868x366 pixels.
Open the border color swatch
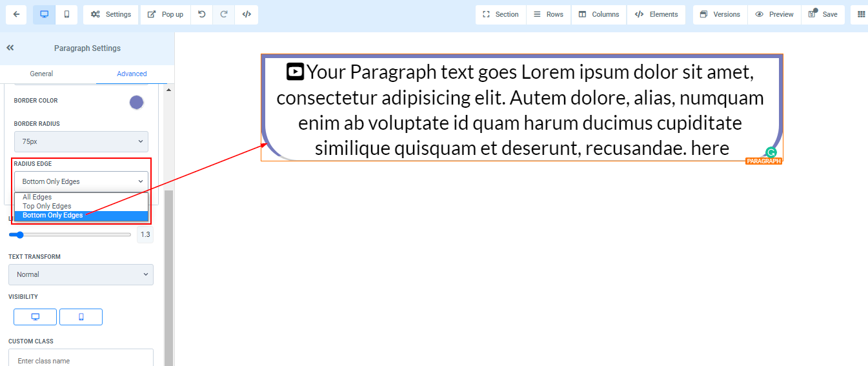point(136,102)
